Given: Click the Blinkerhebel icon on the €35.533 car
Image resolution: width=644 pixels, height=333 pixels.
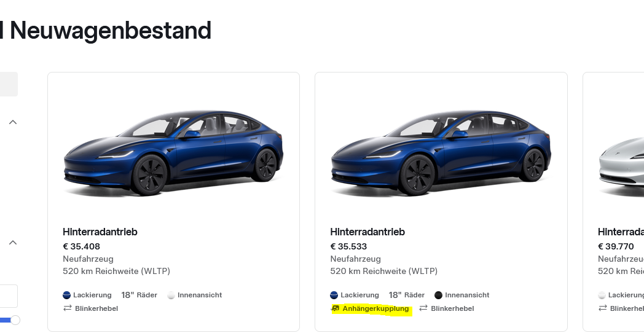Looking at the screenshot, I should [x=423, y=308].
